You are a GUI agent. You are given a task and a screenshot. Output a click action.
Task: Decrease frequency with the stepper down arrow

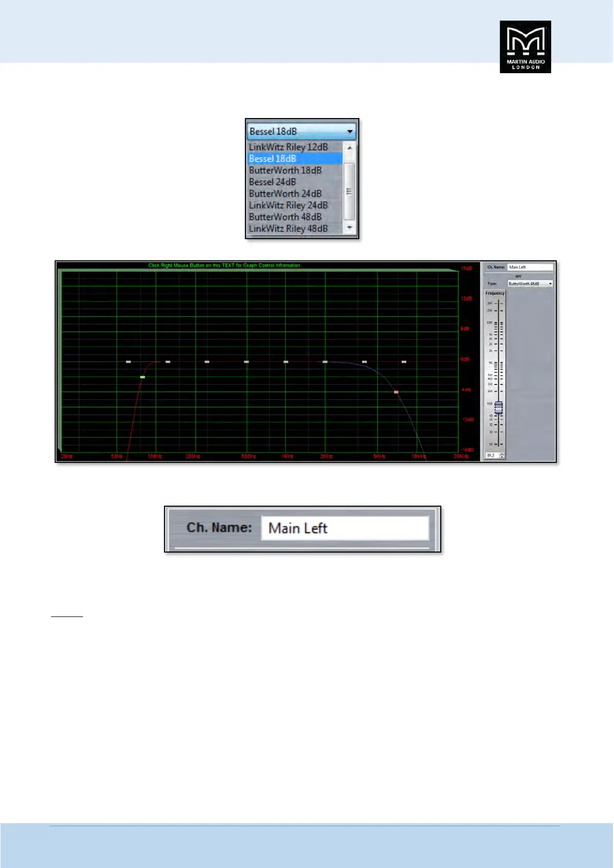503,457
